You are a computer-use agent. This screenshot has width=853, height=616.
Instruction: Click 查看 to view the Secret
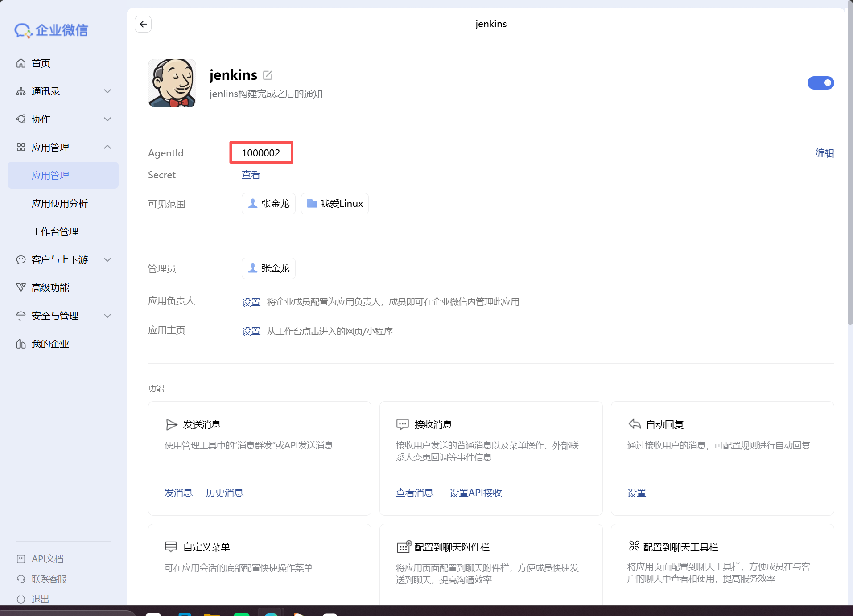[x=251, y=175]
